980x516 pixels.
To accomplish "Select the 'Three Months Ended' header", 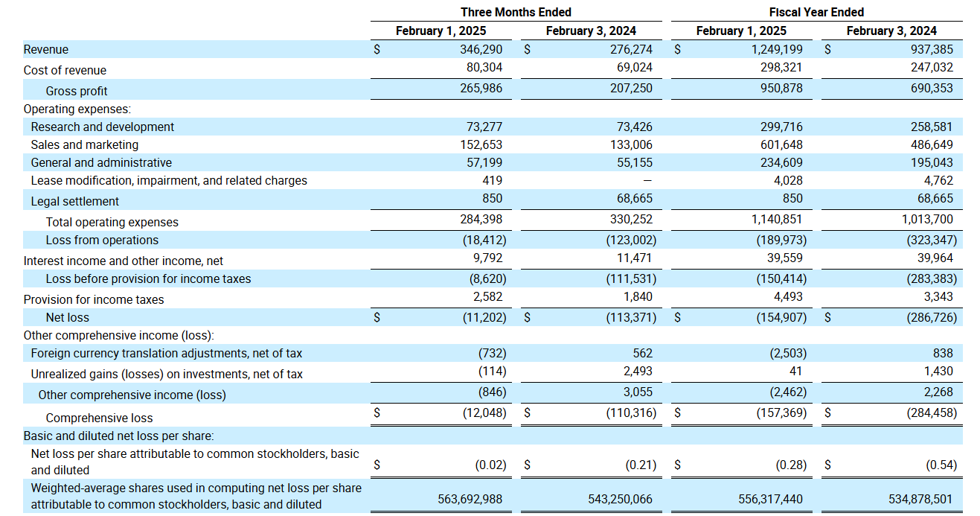I will (x=516, y=12).
